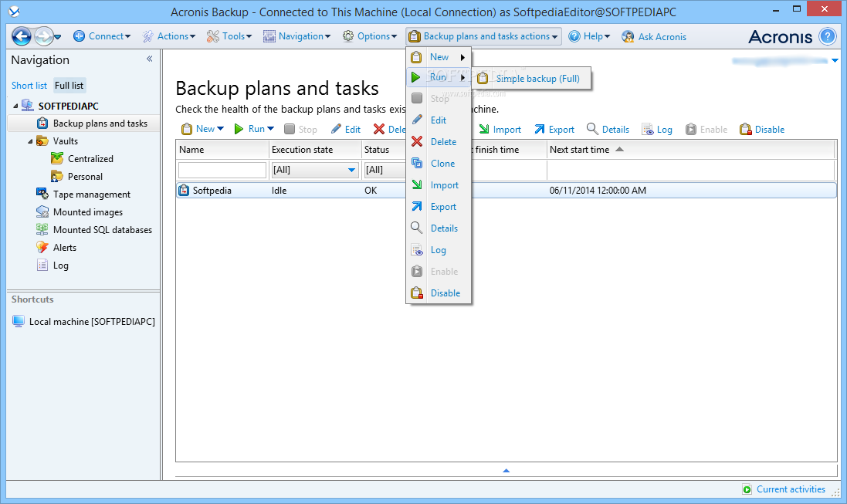Sort by Next start time column
The width and height of the screenshot is (847, 504).
point(692,150)
